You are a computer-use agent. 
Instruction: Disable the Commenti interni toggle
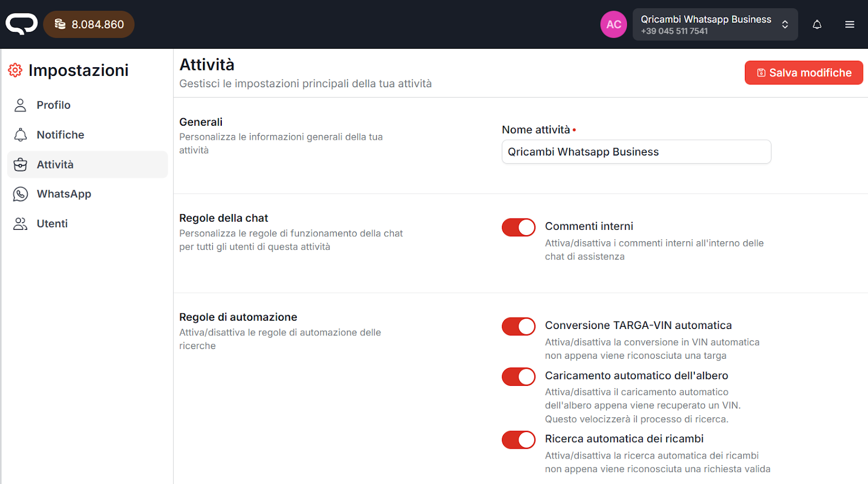pos(518,228)
